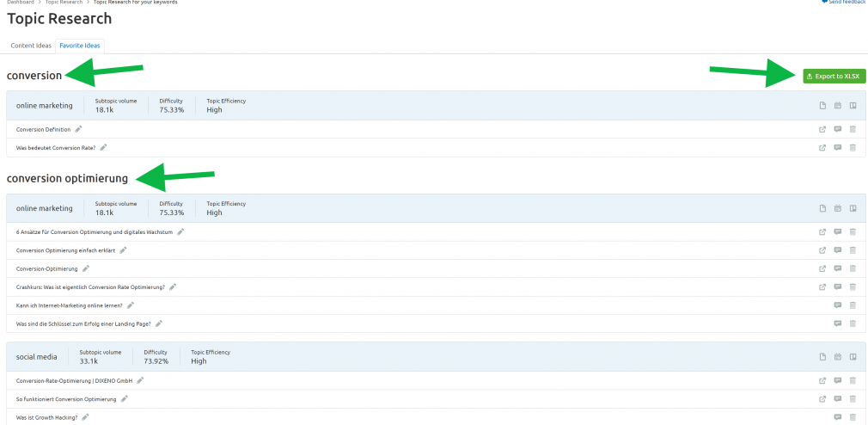Click the Was ist Growth Hacking? title
This screenshot has height=425, width=868.
point(46,416)
